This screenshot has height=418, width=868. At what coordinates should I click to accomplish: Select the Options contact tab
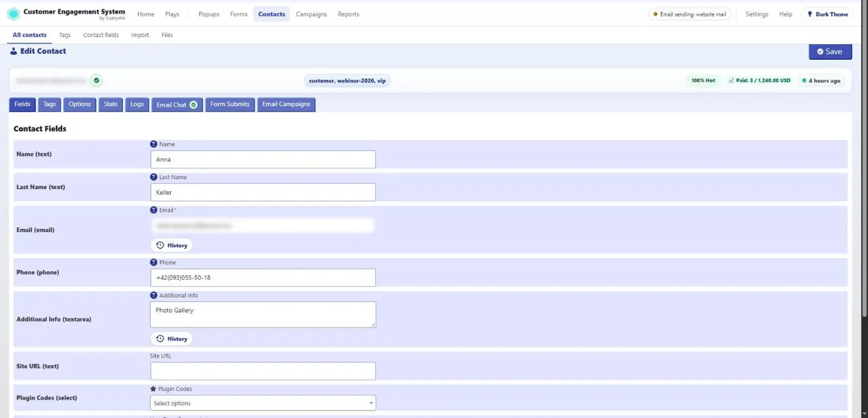[80, 105]
